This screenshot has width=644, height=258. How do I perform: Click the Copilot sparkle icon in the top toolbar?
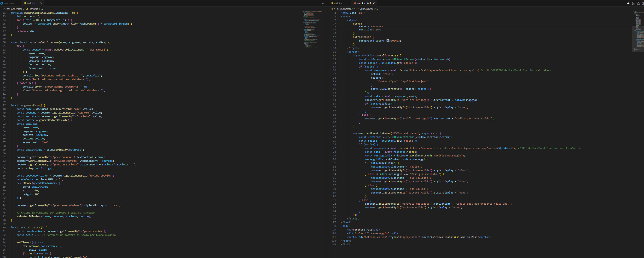[628, 3]
